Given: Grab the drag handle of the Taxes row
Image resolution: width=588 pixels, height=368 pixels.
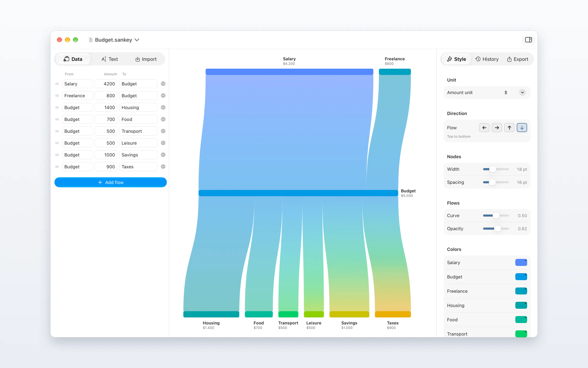Looking at the screenshot, I should (x=57, y=167).
